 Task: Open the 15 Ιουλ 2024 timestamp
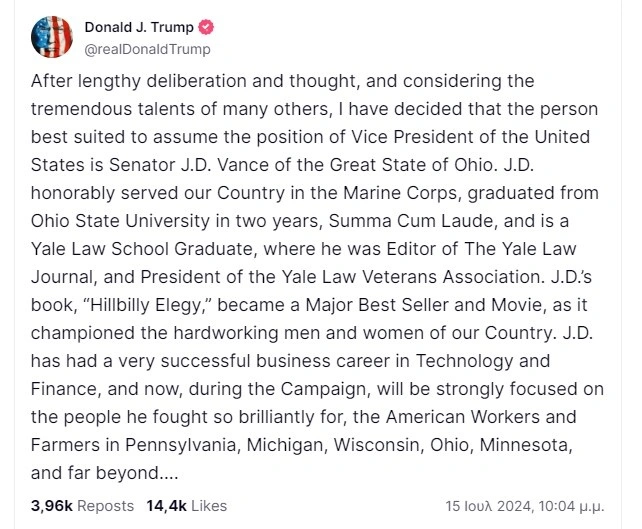489,506
